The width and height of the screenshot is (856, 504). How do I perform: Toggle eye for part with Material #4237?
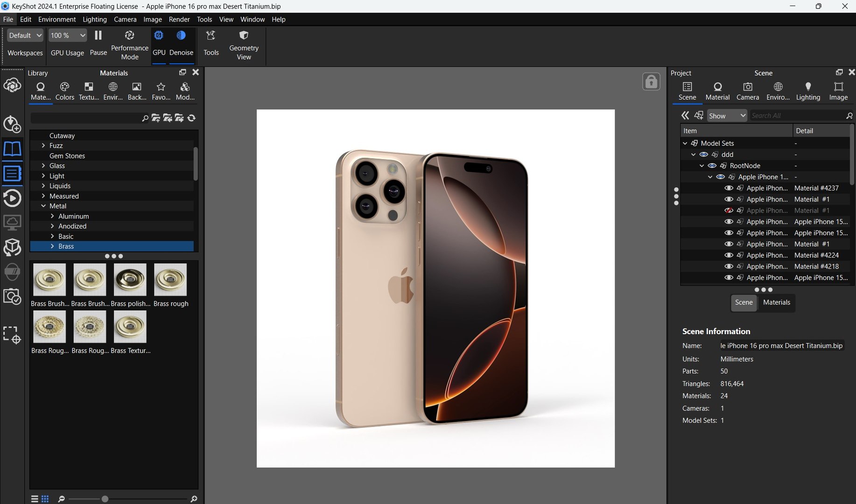[x=729, y=188]
